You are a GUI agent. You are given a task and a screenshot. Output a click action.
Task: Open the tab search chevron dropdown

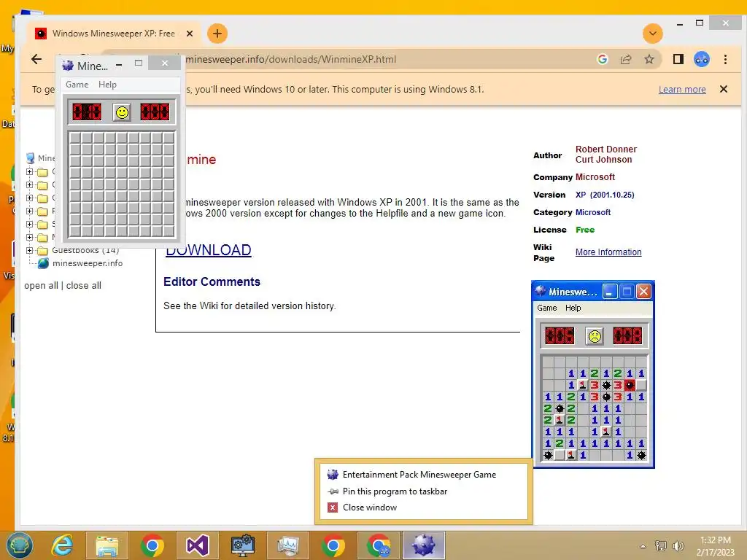click(x=653, y=34)
